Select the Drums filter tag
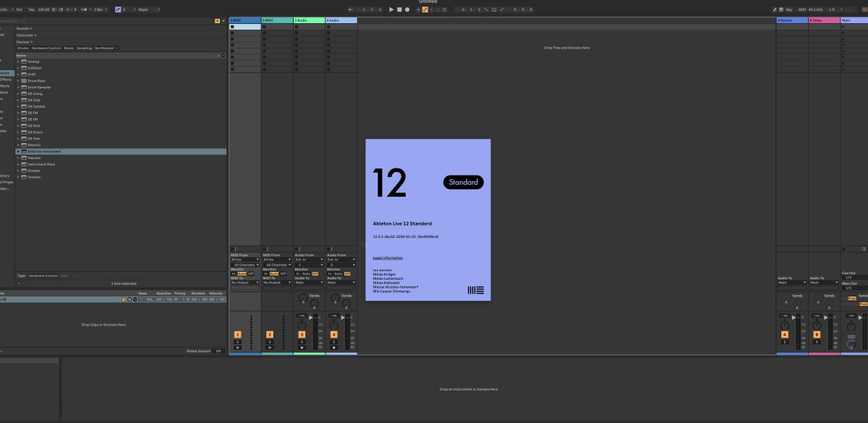 coord(23,48)
